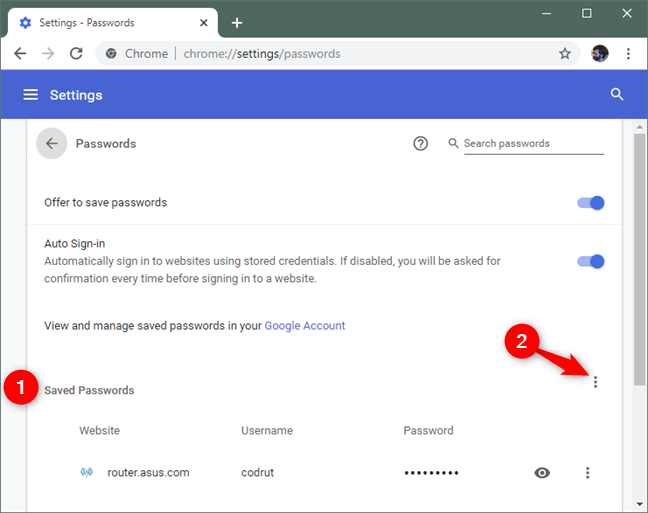
Task: Click the Chrome profile avatar
Action: 600,54
